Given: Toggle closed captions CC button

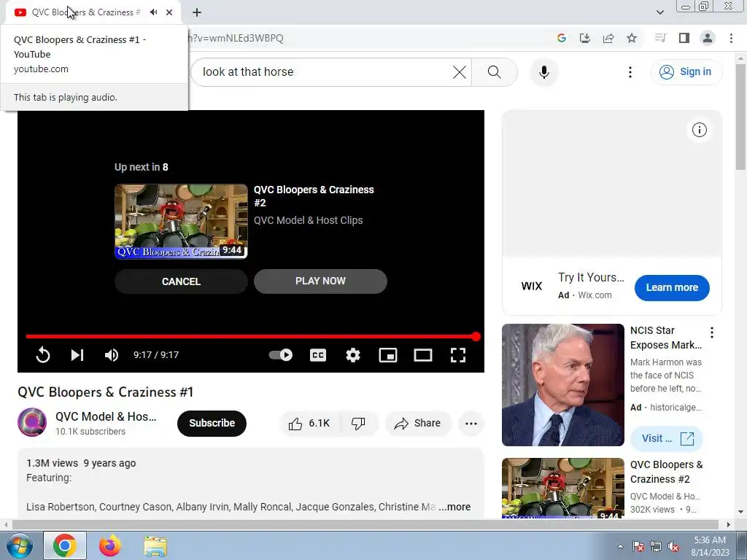Looking at the screenshot, I should coord(318,355).
